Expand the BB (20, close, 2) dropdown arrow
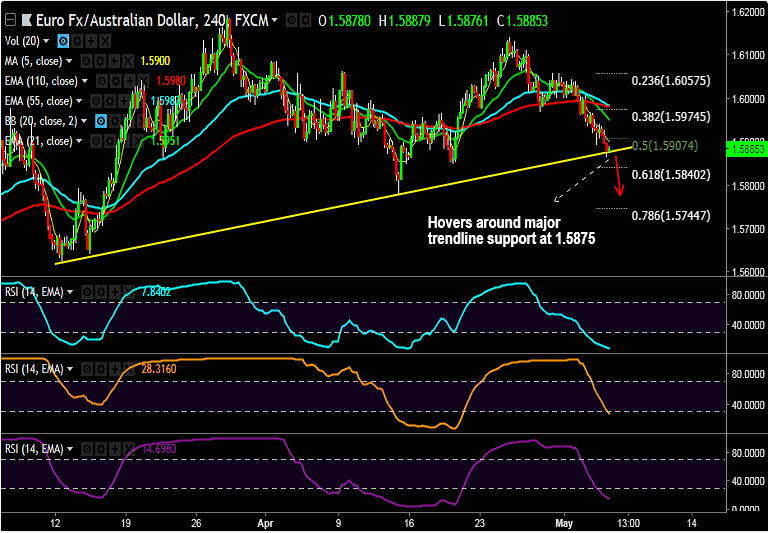This screenshot has height=533, width=768. click(84, 121)
